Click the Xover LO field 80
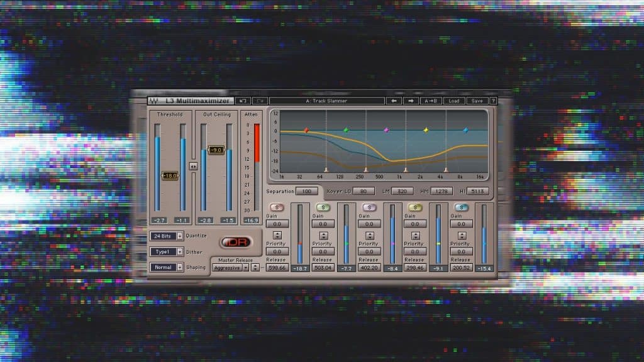This screenshot has width=644, height=362. point(363,191)
